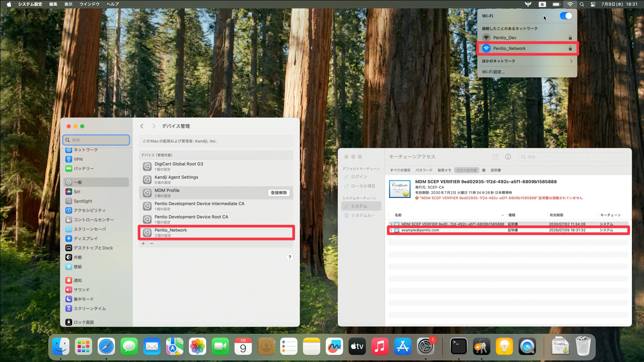Image resolution: width=644 pixels, height=362 pixels.
Task: Open Spotlight search from menu bar
Action: 582,4
